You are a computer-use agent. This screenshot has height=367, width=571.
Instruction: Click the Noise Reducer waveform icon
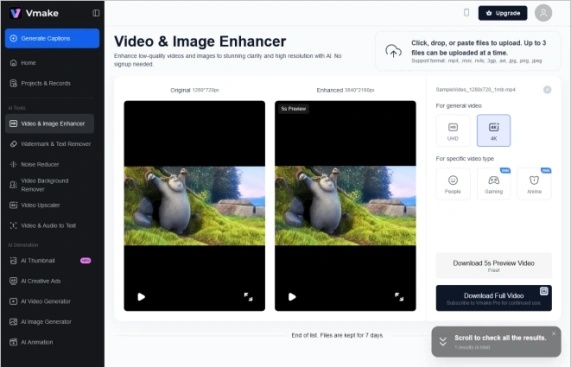(13, 164)
